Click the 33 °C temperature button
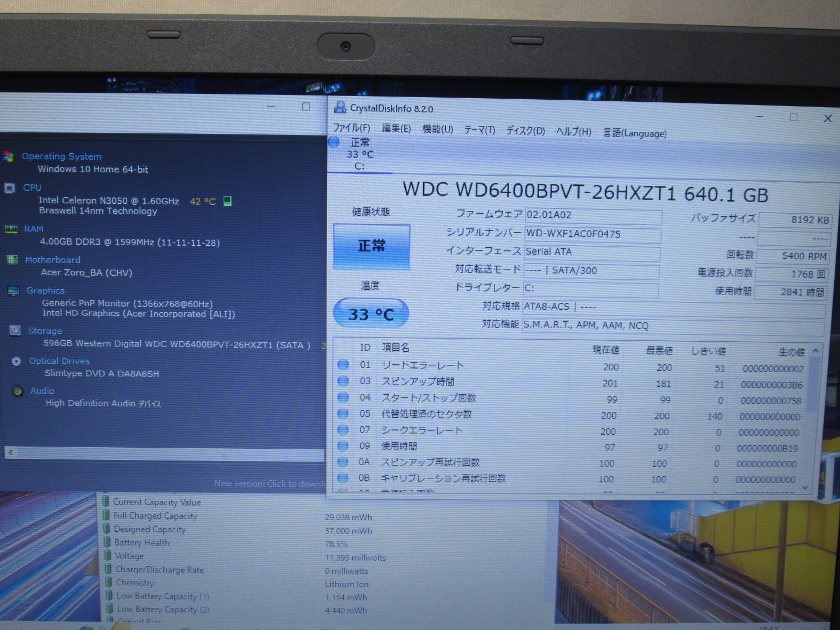This screenshot has height=630, width=840. 371,314
